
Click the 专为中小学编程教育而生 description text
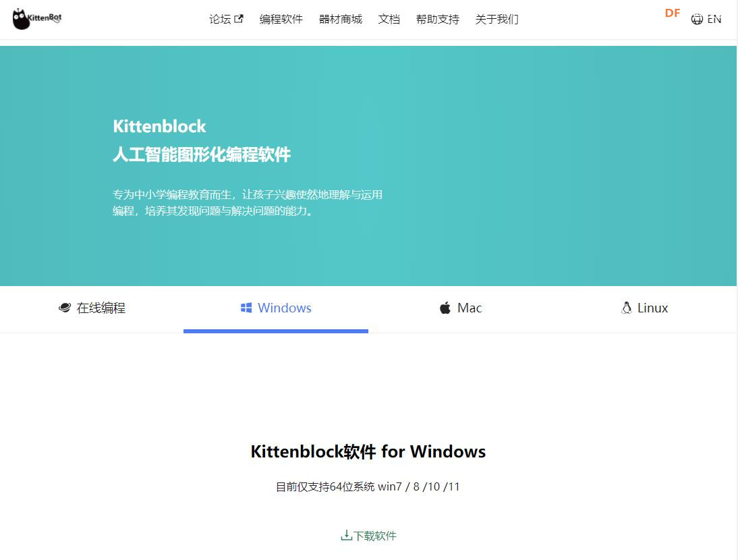coord(247,203)
